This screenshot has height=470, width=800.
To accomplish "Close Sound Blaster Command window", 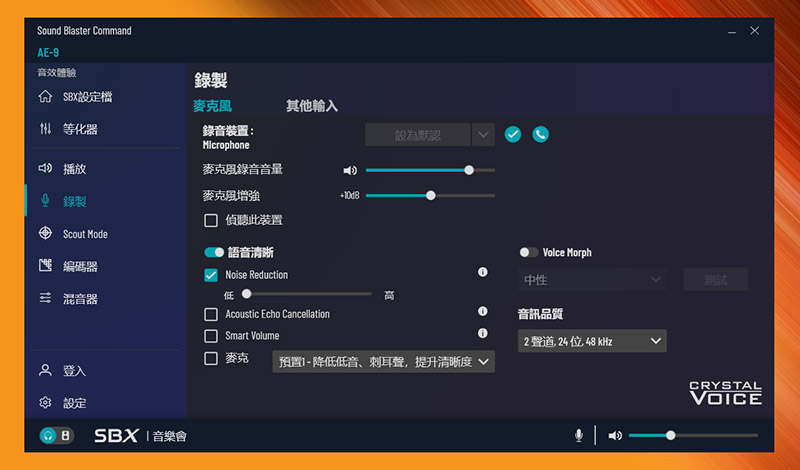I will 755,31.
